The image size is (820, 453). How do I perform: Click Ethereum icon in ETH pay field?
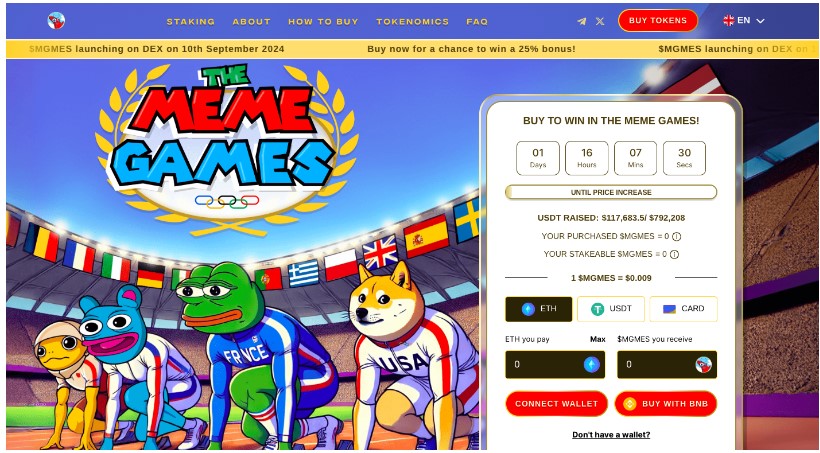(x=591, y=365)
